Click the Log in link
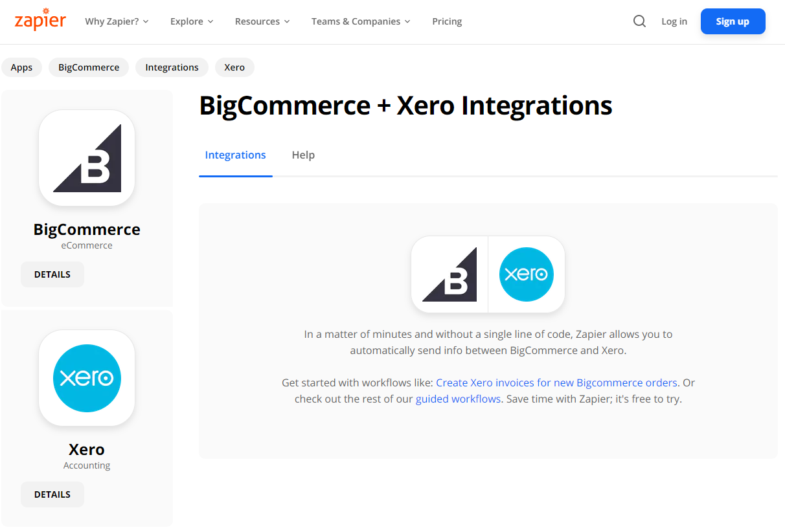 pos(674,21)
